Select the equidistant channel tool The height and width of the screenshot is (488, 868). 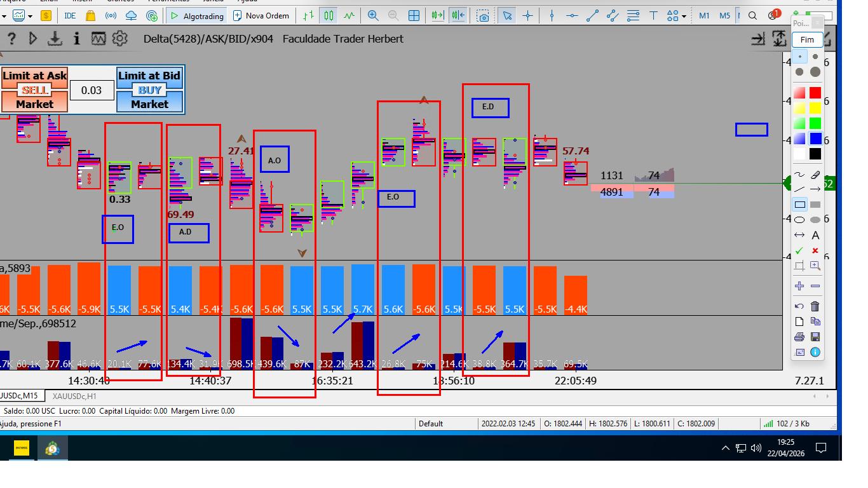point(613,16)
